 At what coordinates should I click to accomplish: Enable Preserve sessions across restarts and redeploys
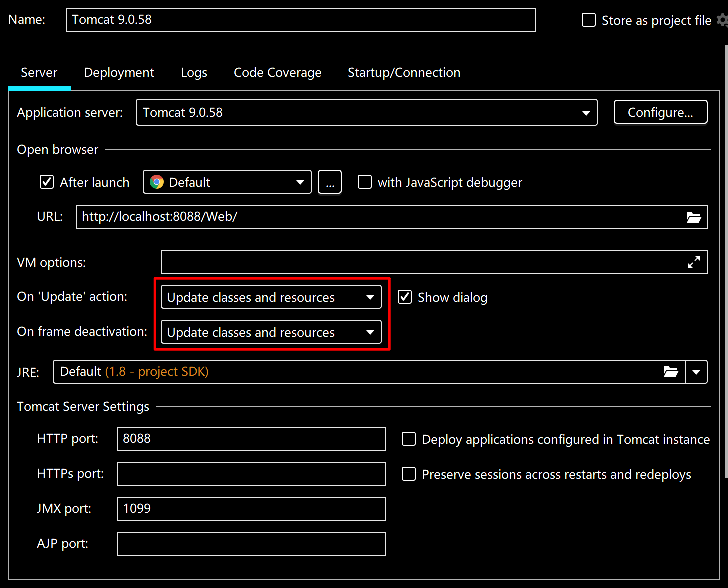click(409, 474)
